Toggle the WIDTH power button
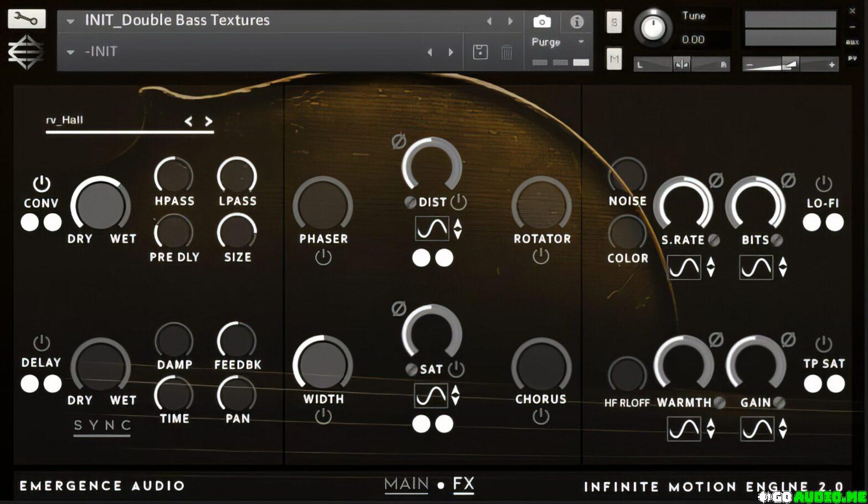Screen dimensions: 868x504 pyautogui.click(x=323, y=416)
